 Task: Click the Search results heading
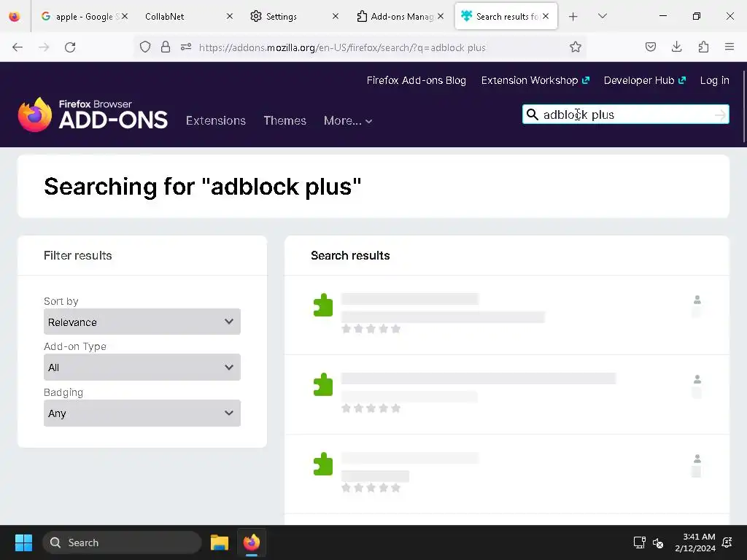(x=350, y=256)
